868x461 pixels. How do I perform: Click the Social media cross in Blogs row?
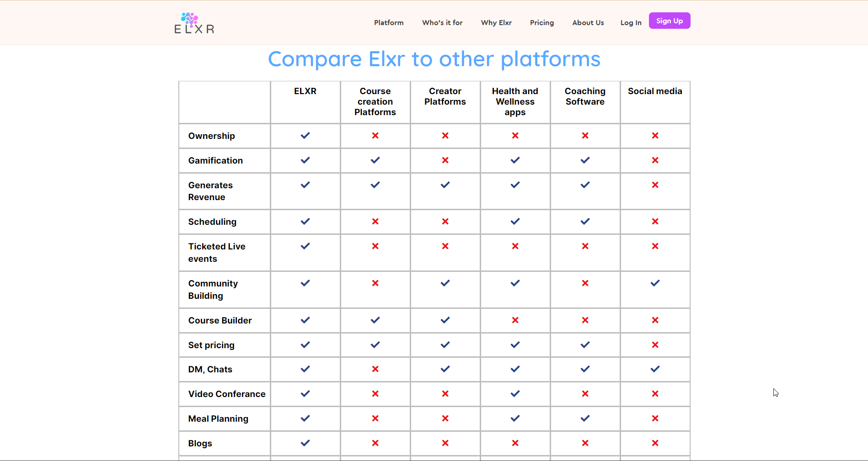(x=655, y=443)
